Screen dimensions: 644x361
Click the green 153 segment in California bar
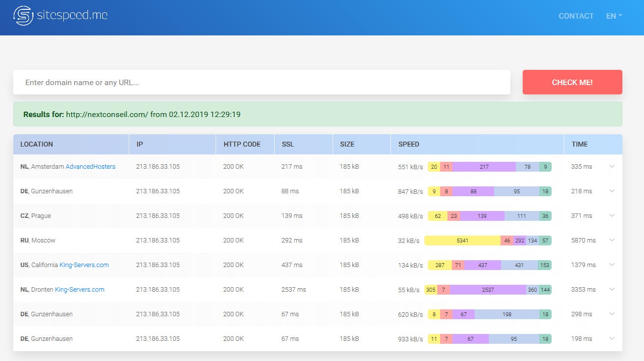tap(545, 265)
